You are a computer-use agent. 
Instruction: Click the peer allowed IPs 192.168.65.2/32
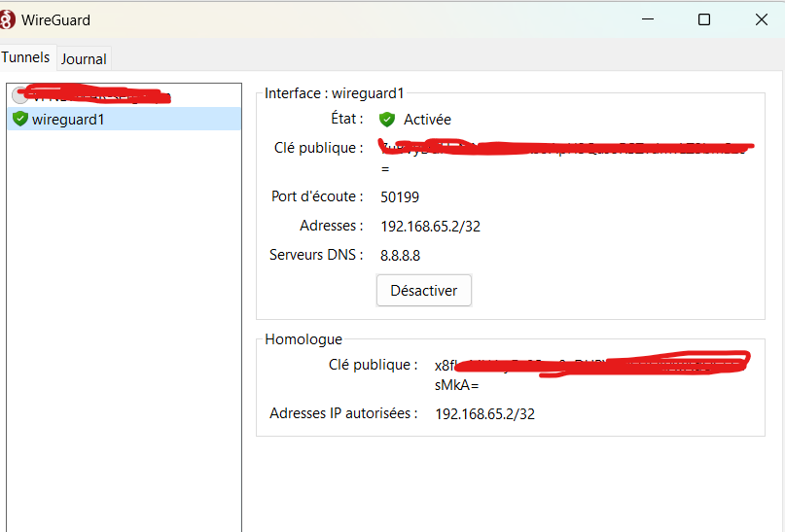484,414
